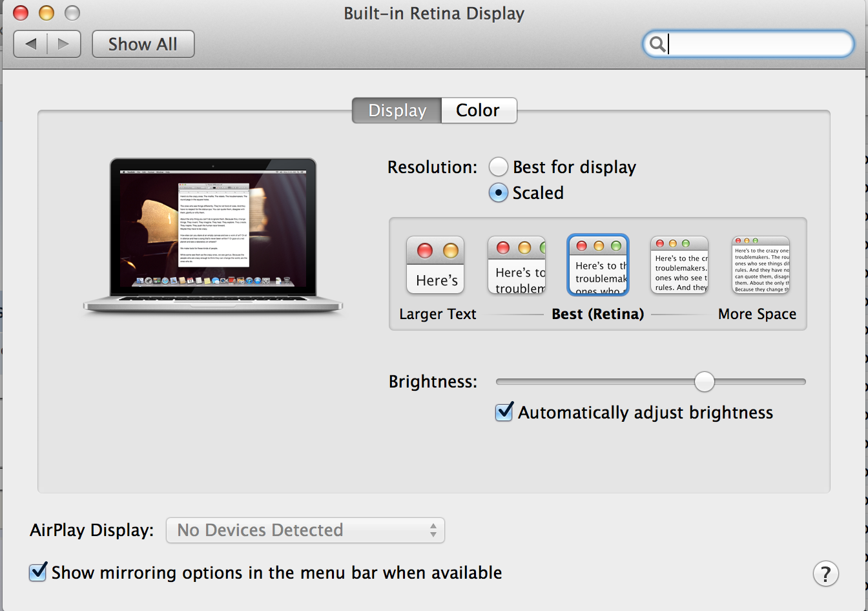Click the back arrow navigation button
Screen dimensions: 868x611
[x=30, y=44]
